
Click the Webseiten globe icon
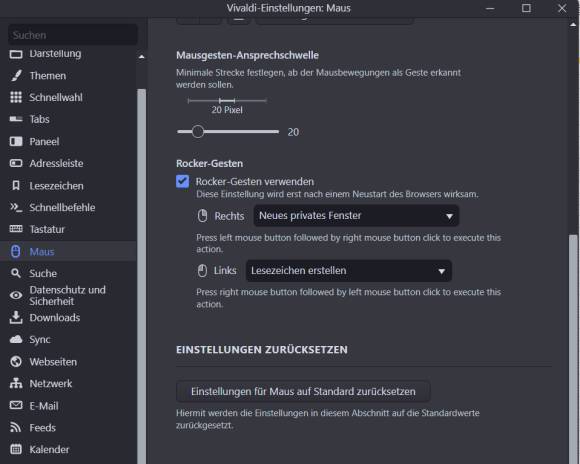tap(16, 362)
